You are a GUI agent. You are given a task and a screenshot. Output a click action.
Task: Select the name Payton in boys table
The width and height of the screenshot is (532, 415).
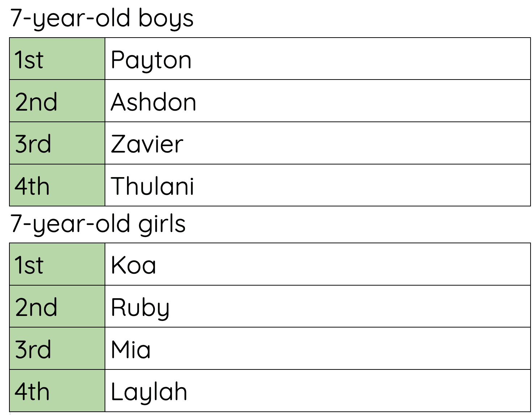151,60
